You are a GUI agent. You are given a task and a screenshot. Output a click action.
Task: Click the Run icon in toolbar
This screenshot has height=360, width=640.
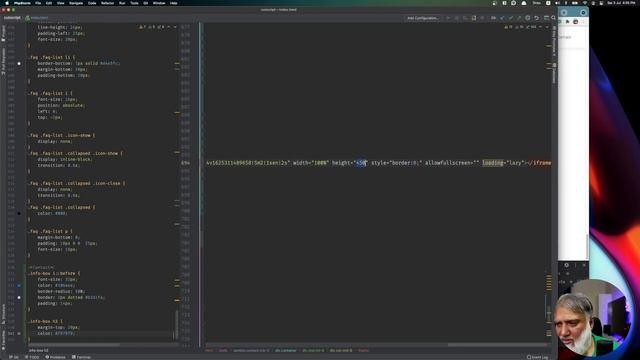(x=448, y=18)
